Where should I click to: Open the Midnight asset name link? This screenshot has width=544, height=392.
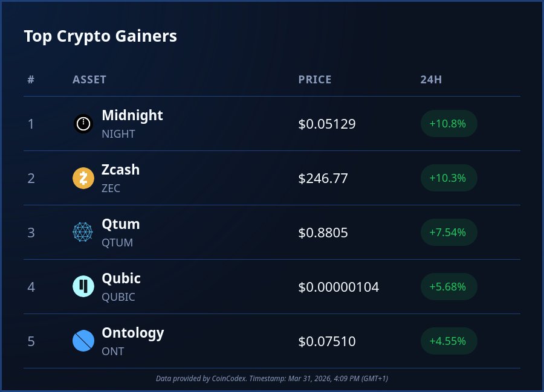[132, 115]
